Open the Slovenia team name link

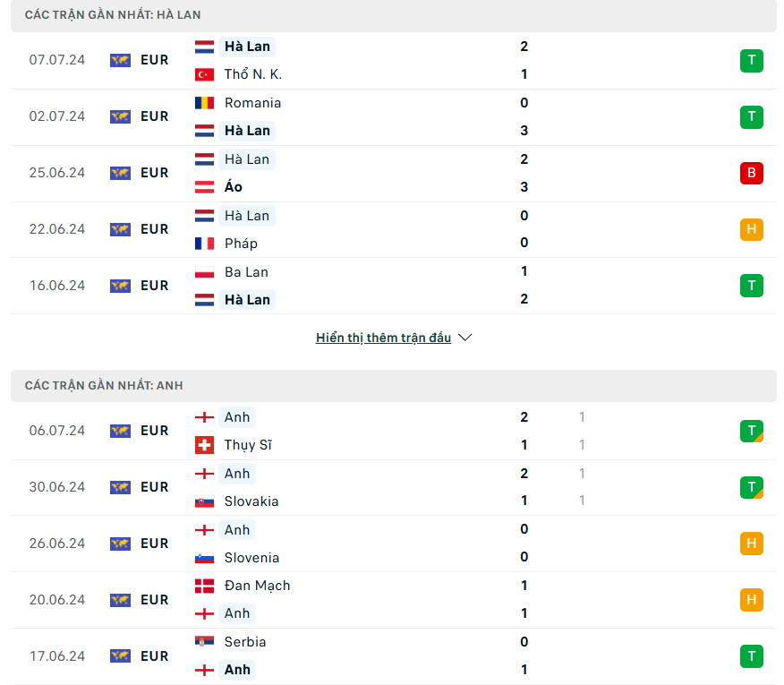pos(251,558)
